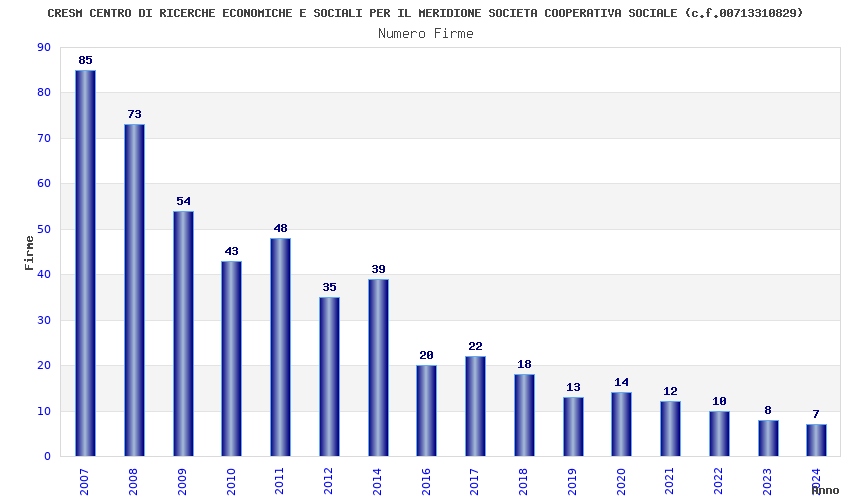This screenshot has width=850, height=500.
Task: Click the x-axis year label '2008'
Action: coord(133,482)
